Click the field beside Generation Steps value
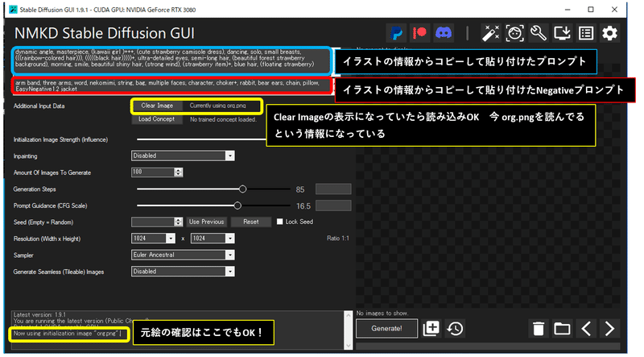 (x=333, y=189)
